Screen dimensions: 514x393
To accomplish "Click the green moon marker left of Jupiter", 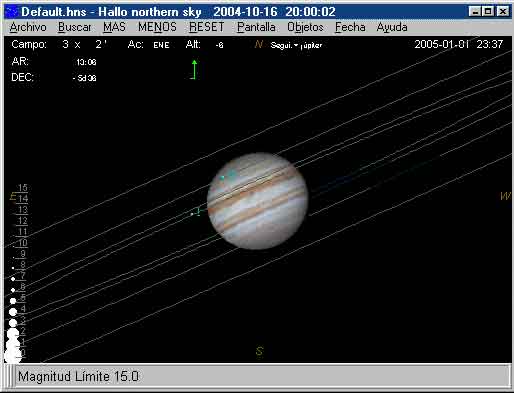I will click(197, 212).
